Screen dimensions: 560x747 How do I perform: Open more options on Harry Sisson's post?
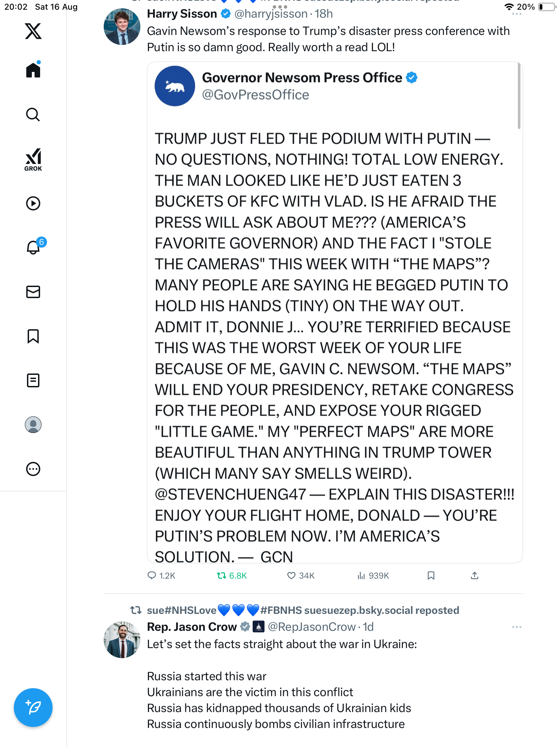pyautogui.click(x=516, y=14)
